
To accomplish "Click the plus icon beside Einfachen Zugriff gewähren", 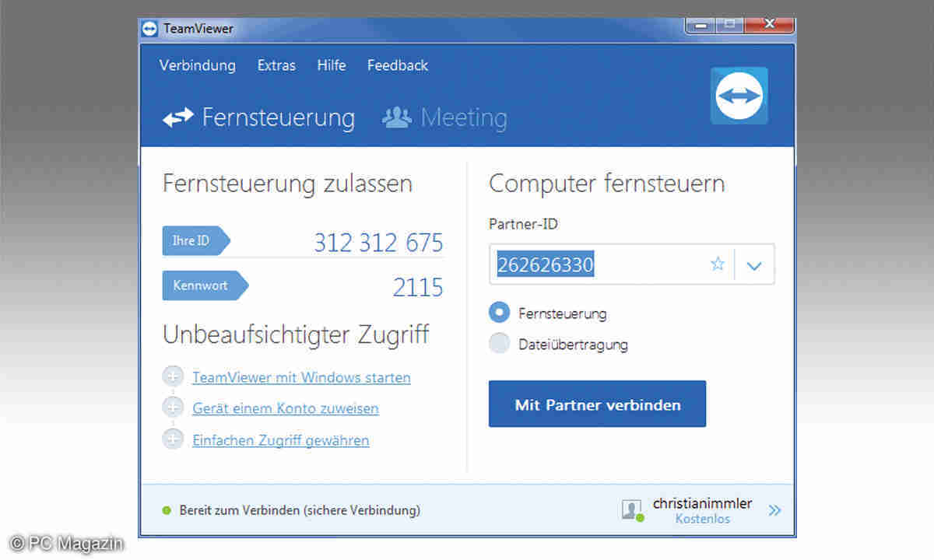I will 172,439.
